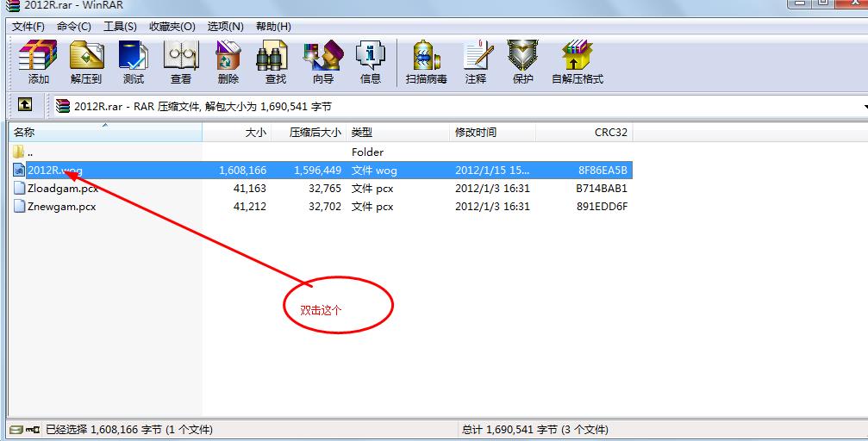
Task: Click the WinRAR title bar icon
Action: [12, 5]
